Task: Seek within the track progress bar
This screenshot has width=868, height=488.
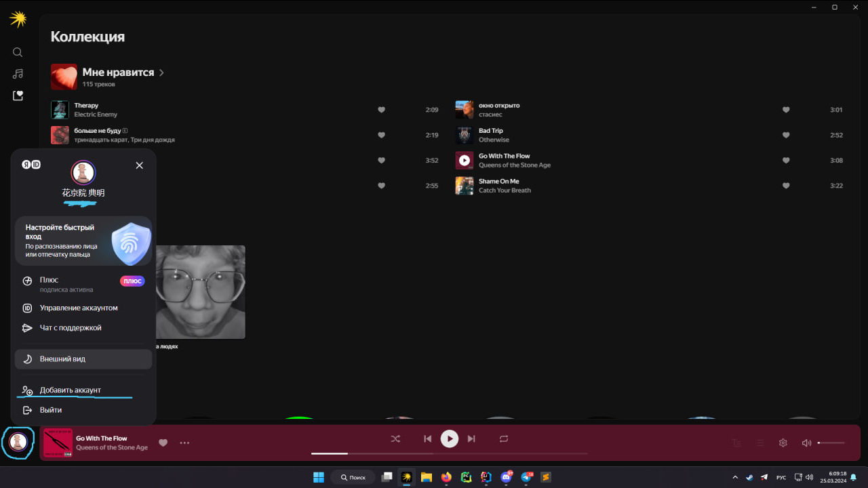Action: pos(449,453)
